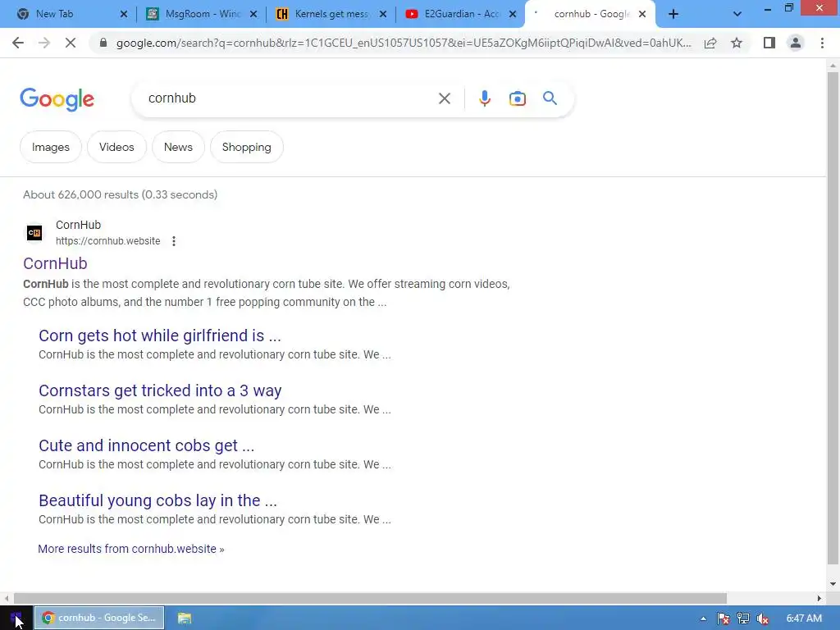Open the Google logo homepage
The height and width of the screenshot is (630, 840).
57,99
